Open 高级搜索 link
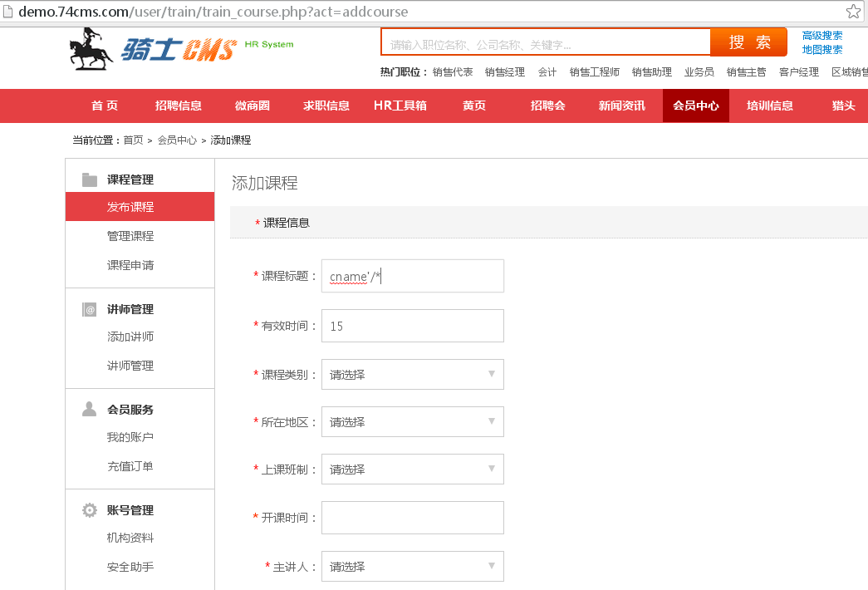 point(822,36)
